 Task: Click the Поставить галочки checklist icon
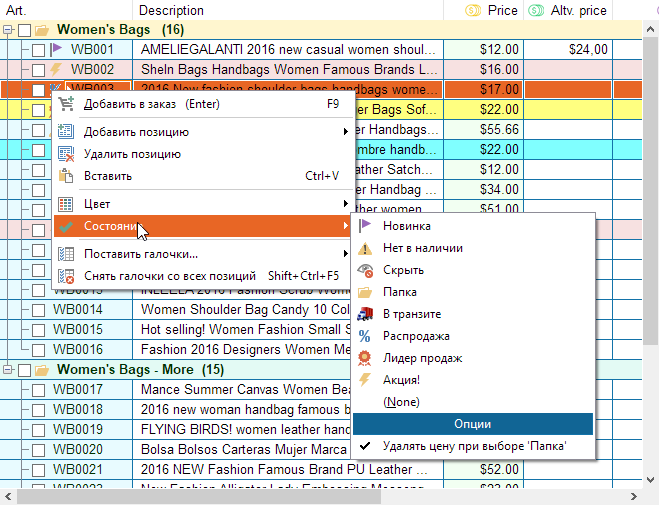66,254
